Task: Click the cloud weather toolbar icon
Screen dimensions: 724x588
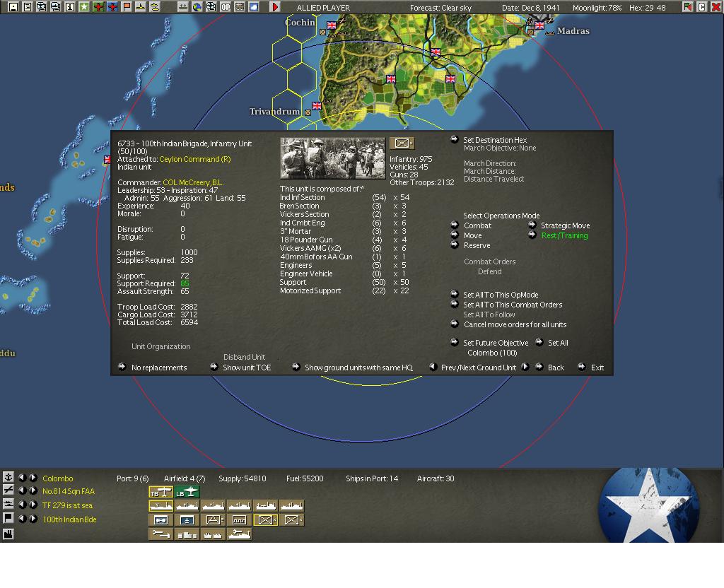Action: tap(254, 7)
